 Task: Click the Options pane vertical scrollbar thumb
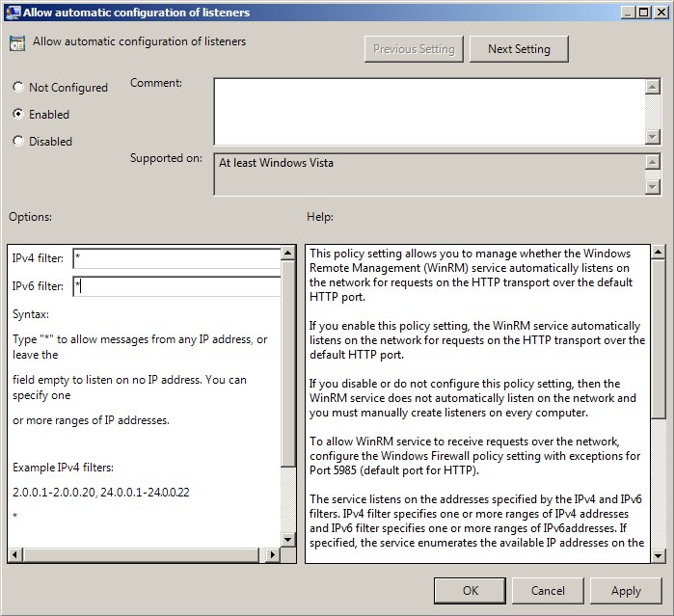(x=288, y=363)
